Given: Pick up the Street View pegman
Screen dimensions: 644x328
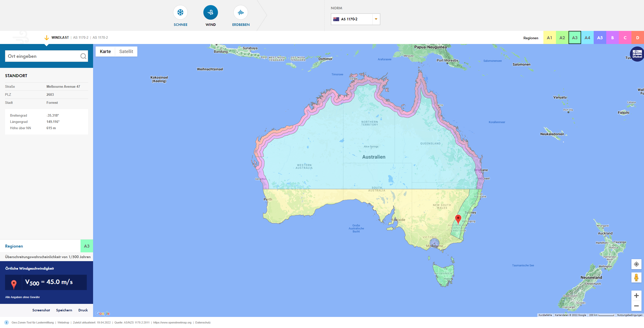Looking at the screenshot, I should 636,277.
